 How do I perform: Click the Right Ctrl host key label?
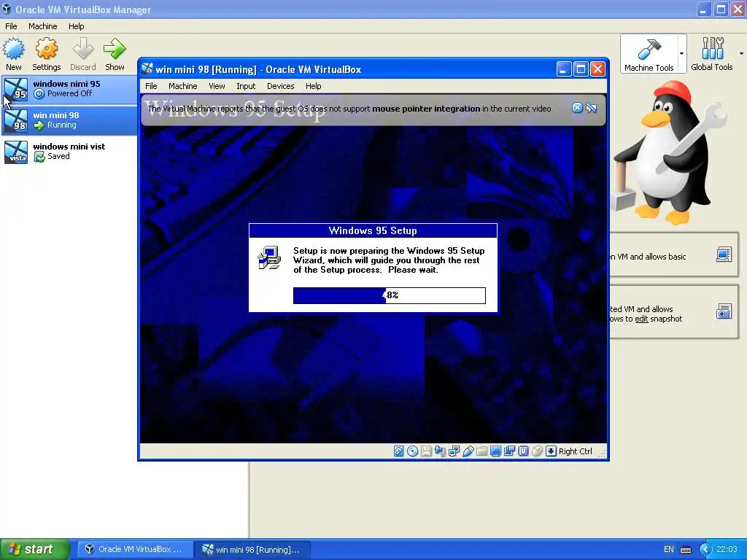[x=575, y=451]
